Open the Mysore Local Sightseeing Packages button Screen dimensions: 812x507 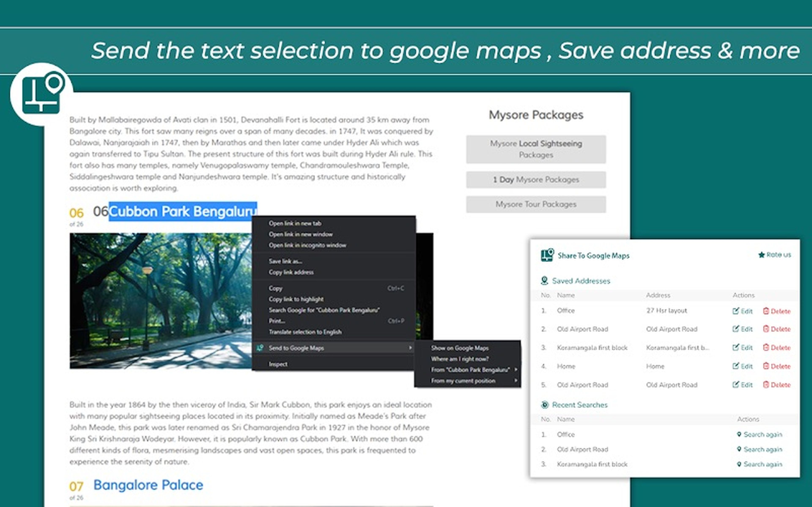pyautogui.click(x=536, y=149)
